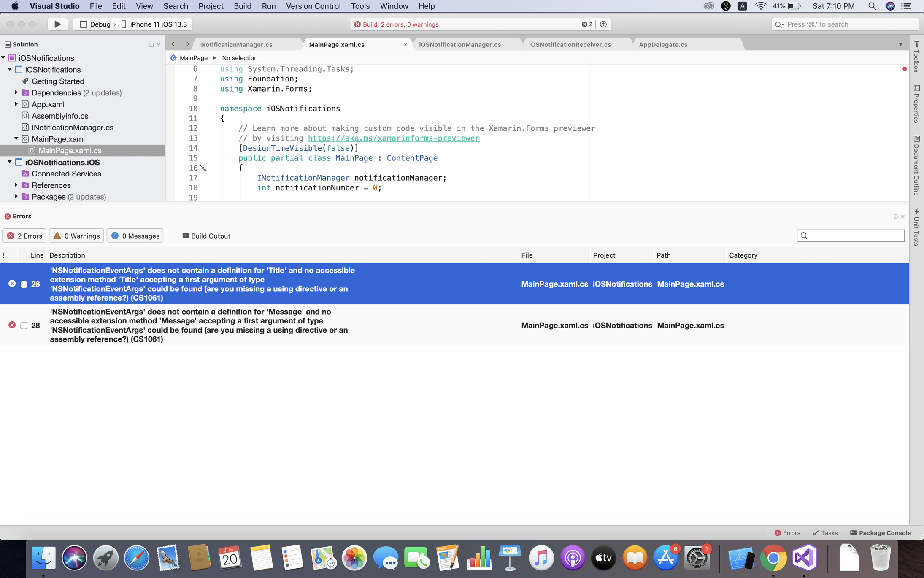Image resolution: width=924 pixels, height=578 pixels.
Task: Auto-hide the Errors pad
Action: 895,217
